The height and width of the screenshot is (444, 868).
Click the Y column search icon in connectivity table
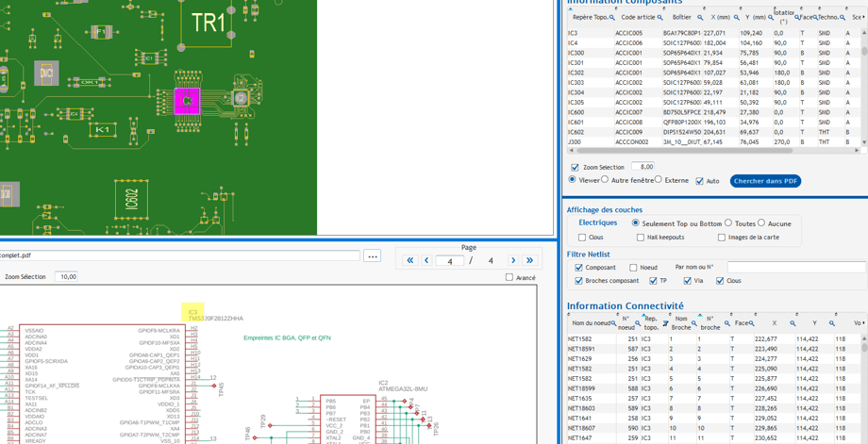831,323
